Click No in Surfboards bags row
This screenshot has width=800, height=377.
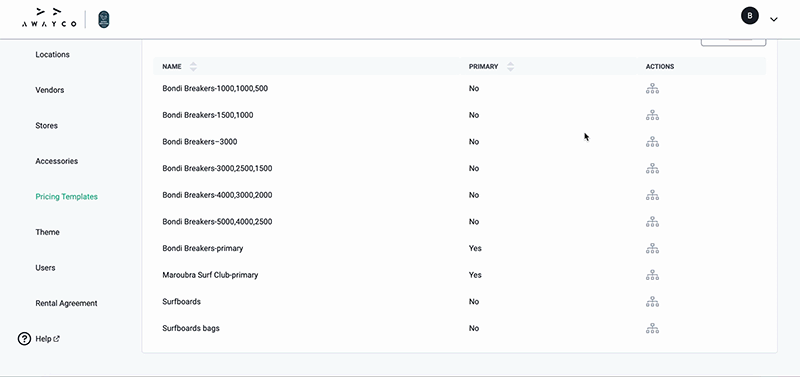pos(474,329)
